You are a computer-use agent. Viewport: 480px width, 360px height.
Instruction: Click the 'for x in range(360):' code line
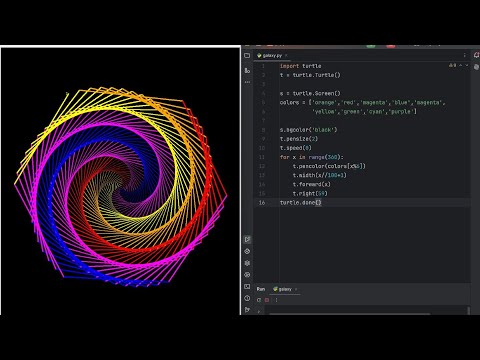pos(312,157)
